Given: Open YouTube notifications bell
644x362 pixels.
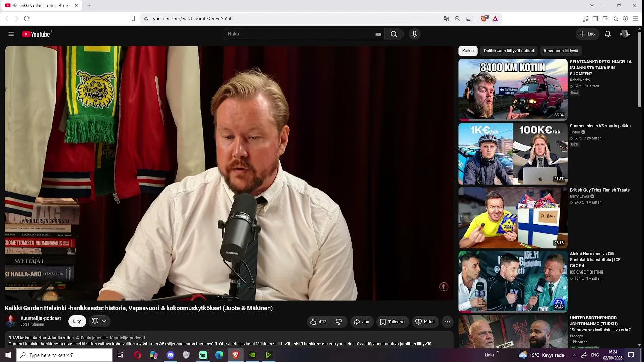Looking at the screenshot, I should pos(608,34).
